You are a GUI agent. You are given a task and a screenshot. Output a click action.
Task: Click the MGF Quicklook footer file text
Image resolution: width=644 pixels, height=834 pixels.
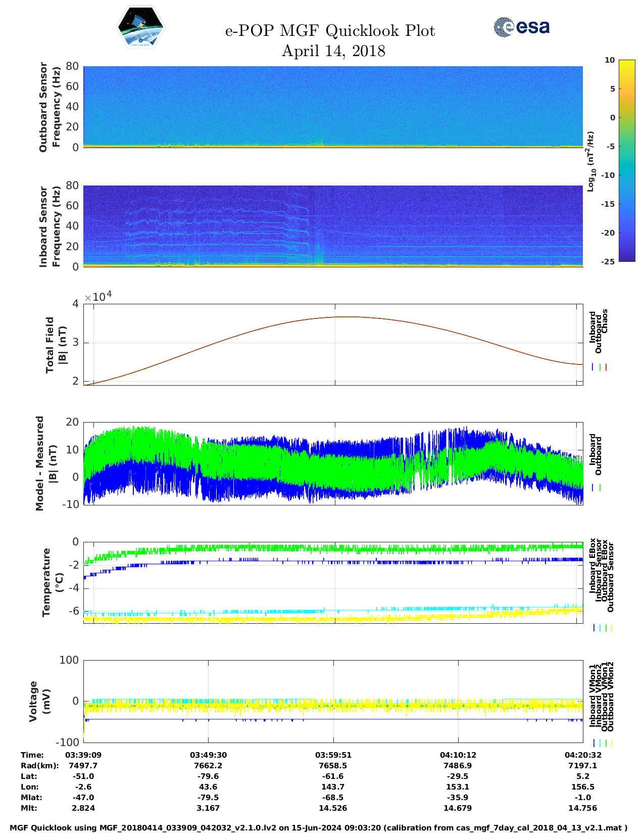[x=318, y=827]
